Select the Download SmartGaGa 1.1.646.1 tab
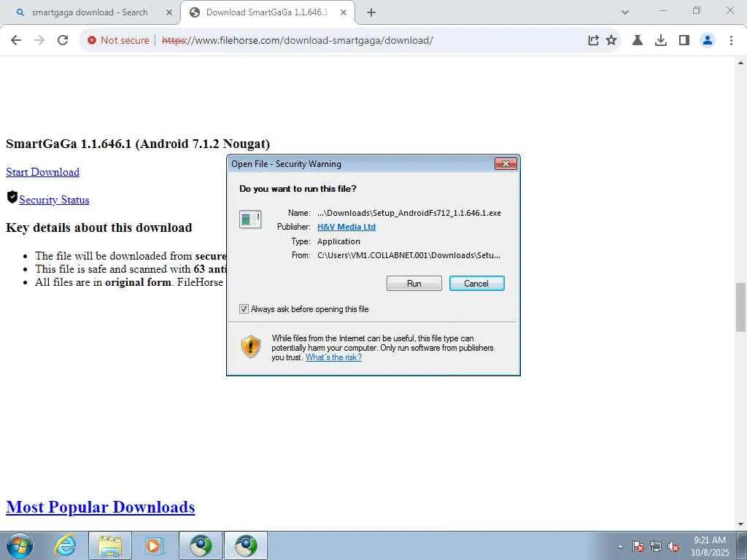This screenshot has width=747, height=560. click(x=267, y=12)
